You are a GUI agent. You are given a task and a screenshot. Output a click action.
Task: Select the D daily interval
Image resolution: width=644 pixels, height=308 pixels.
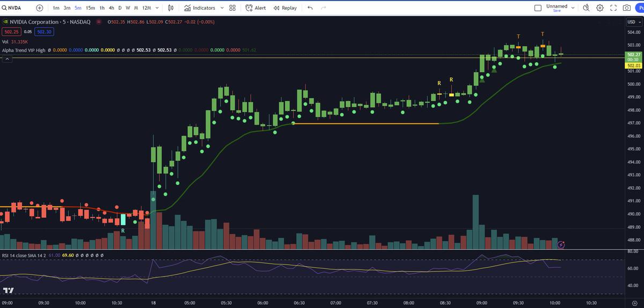click(x=120, y=8)
